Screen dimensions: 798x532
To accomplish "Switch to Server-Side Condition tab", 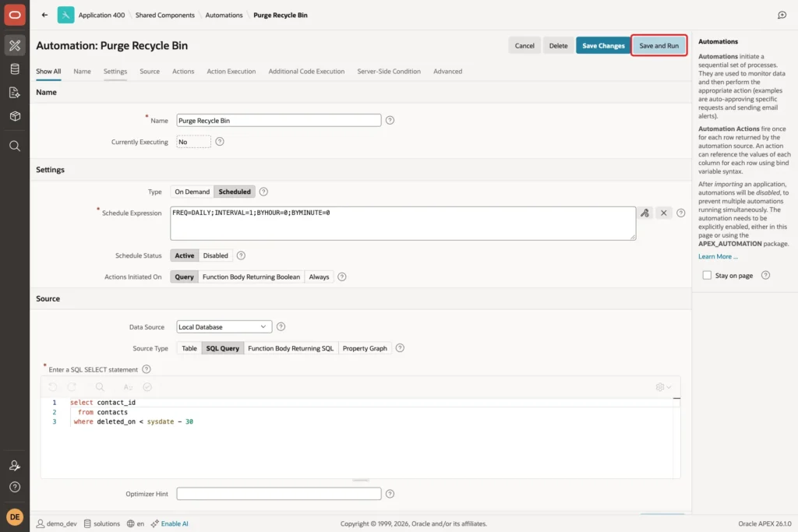I will [389, 71].
